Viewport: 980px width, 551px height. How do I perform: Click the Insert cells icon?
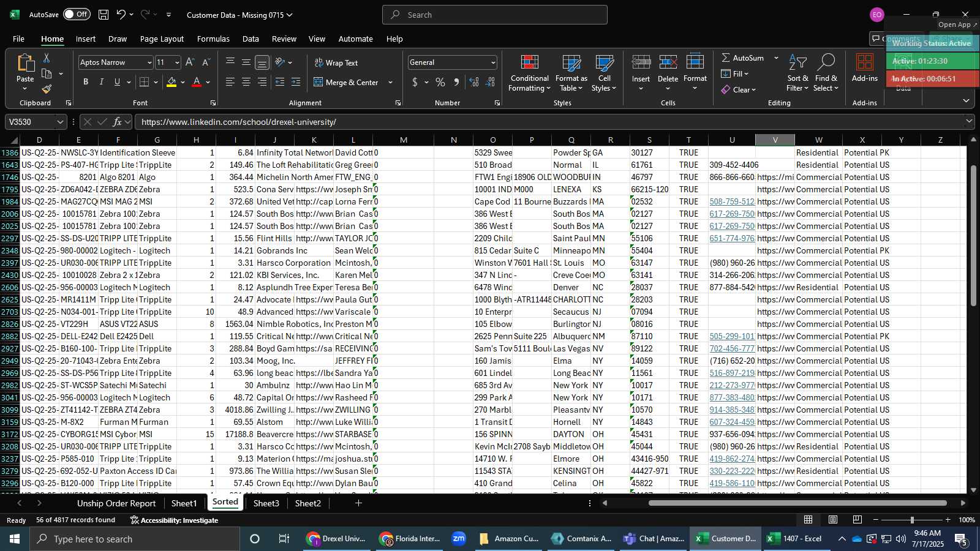point(641,62)
